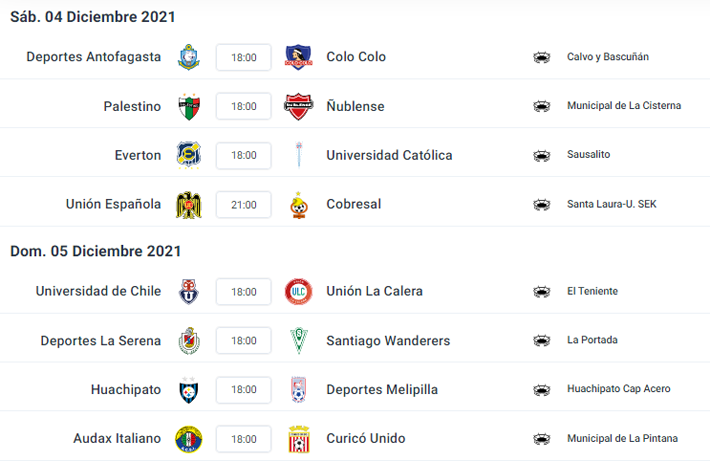Click the 21:00 match time box
This screenshot has height=461, width=710.
coord(244,204)
